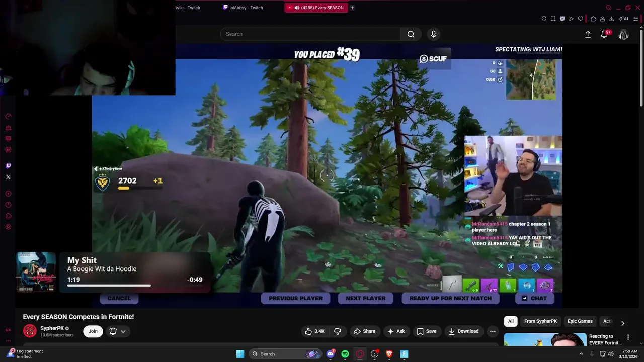Open the ad blocker shield icon
The image size is (644, 362).
pyautogui.click(x=562, y=19)
